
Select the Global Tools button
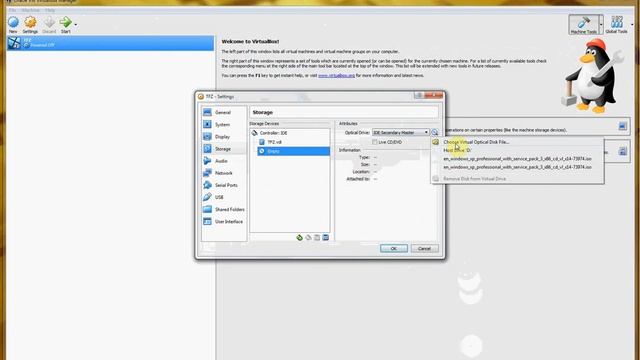click(x=616, y=24)
